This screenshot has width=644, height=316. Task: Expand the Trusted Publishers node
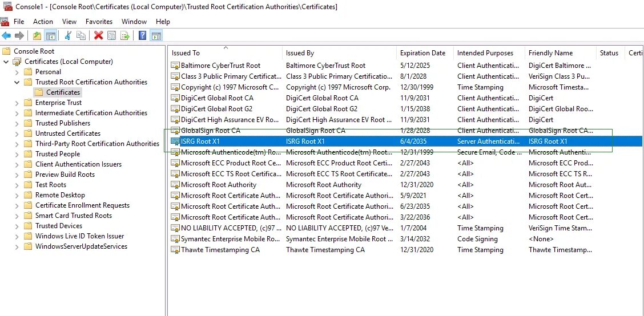(x=17, y=123)
